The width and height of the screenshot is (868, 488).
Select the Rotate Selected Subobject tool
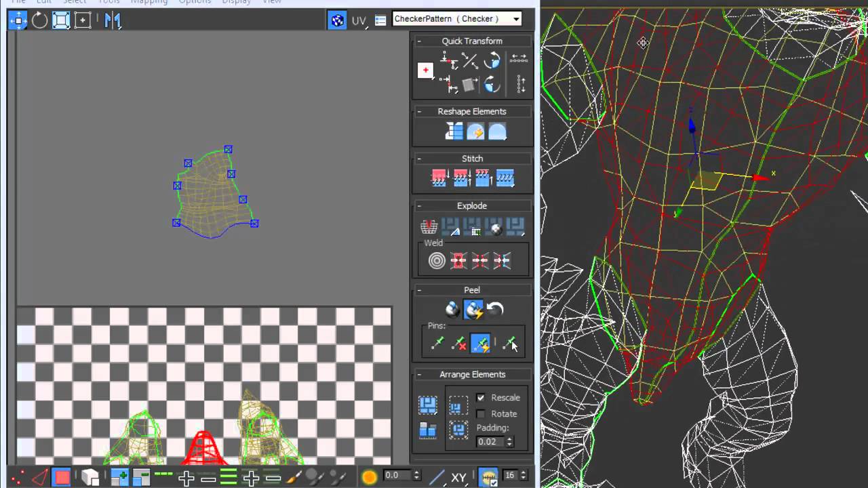[39, 20]
